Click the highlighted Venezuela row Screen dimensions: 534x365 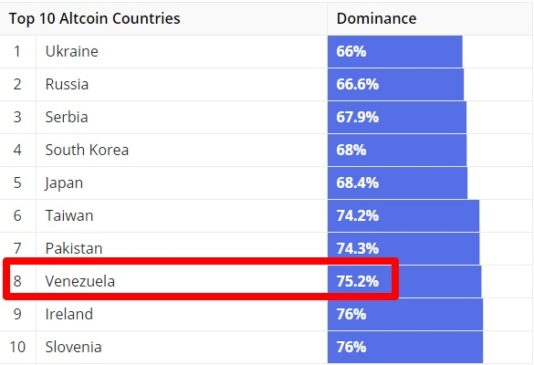201,279
